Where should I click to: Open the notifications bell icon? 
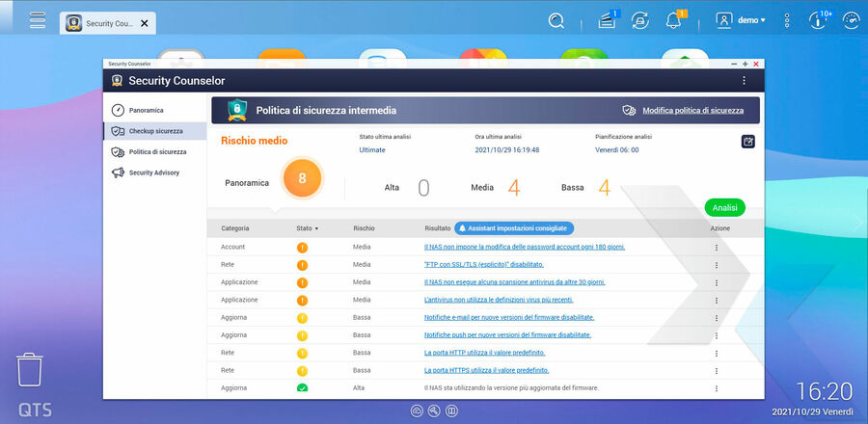pyautogui.click(x=673, y=20)
